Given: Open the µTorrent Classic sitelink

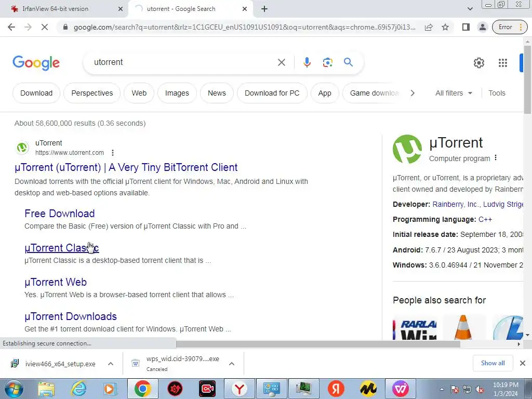Looking at the screenshot, I should pyautogui.click(x=62, y=248).
